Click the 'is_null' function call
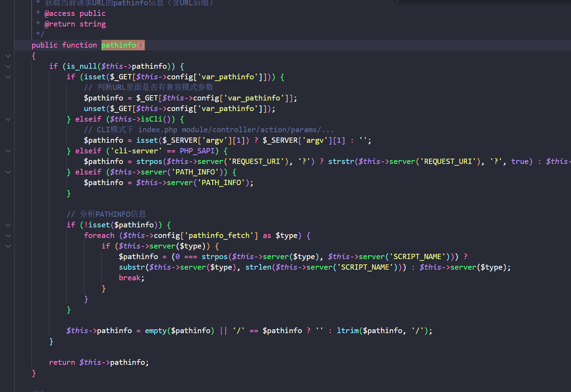 coord(81,66)
